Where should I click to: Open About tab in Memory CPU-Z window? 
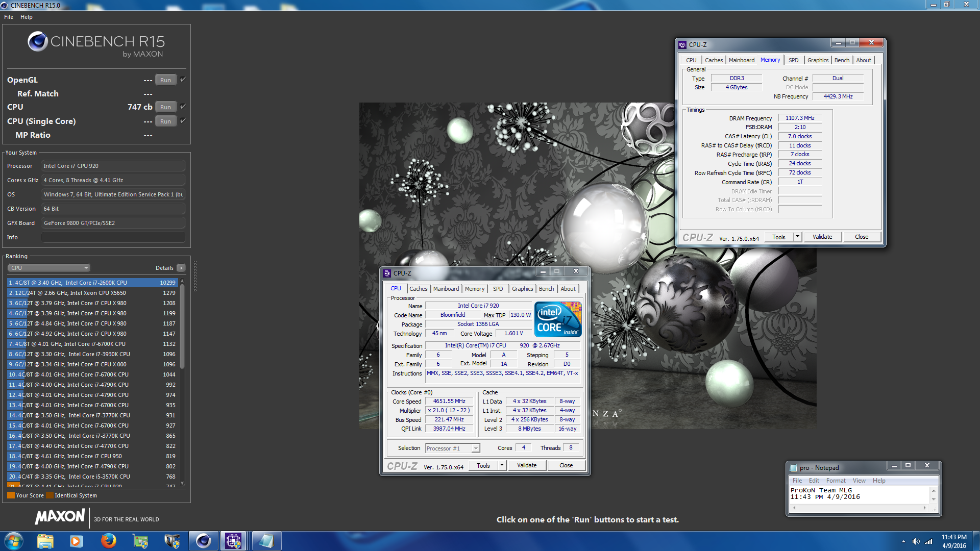click(x=864, y=60)
